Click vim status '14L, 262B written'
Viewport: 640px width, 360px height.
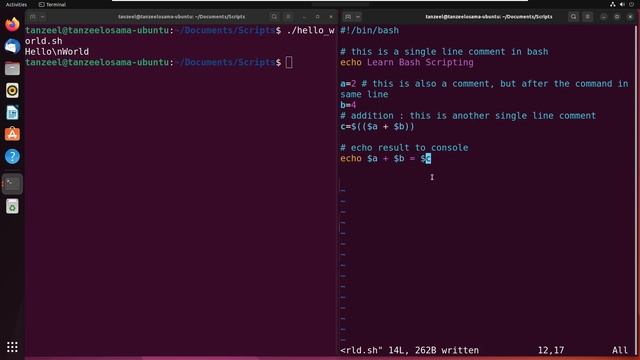pyautogui.click(x=433, y=350)
